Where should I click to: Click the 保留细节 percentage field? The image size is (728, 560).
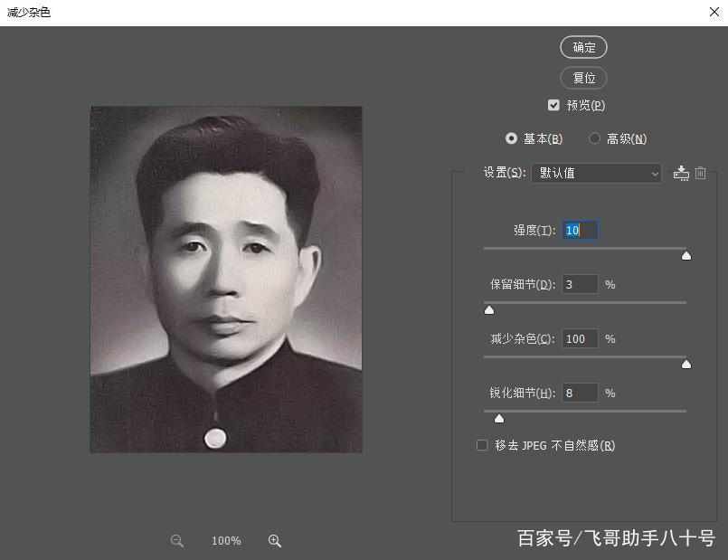click(580, 284)
